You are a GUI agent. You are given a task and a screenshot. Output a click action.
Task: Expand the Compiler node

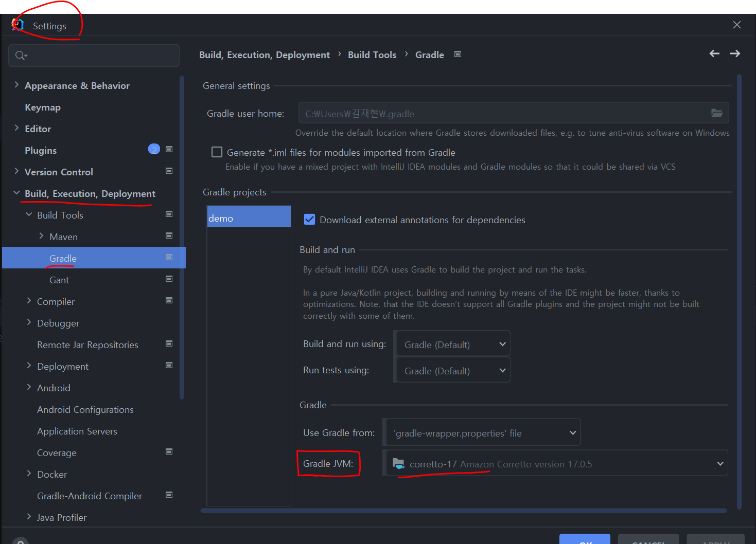tap(29, 301)
